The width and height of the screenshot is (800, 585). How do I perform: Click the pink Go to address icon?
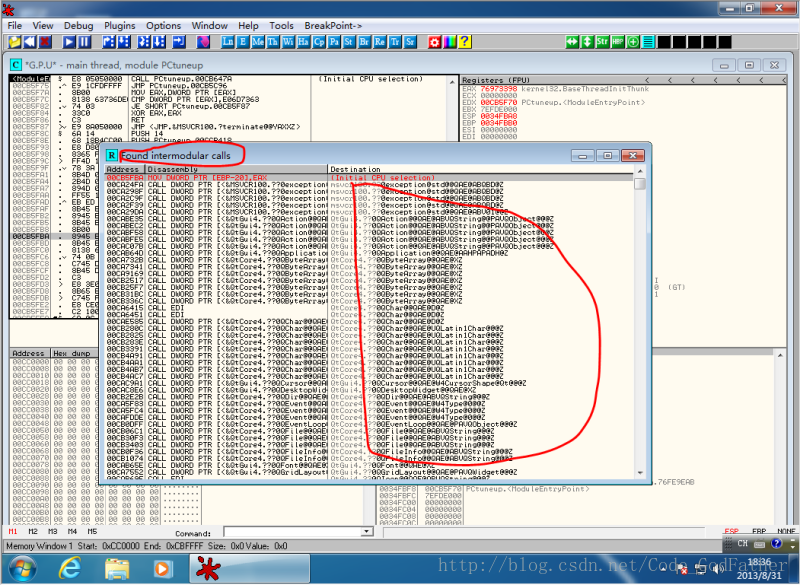(203, 42)
